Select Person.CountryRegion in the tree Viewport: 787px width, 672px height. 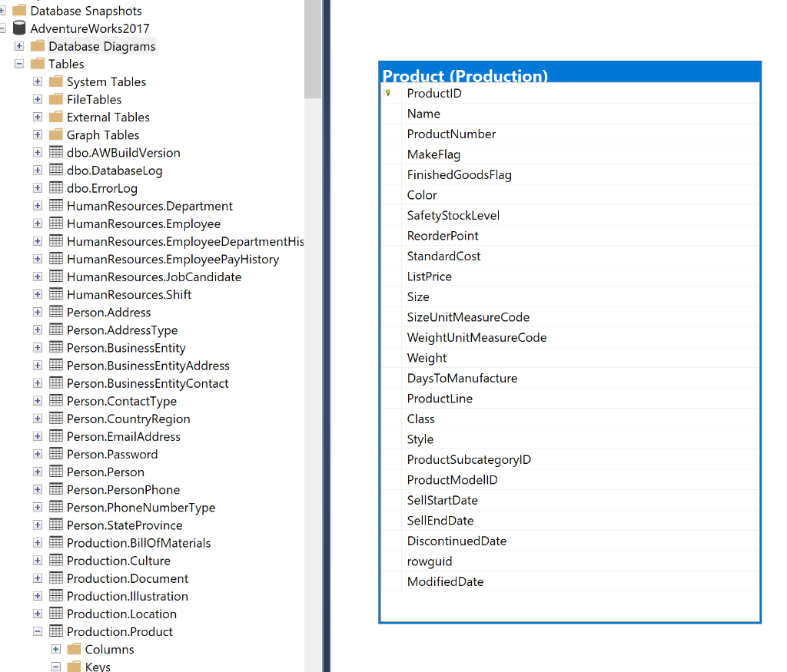pos(128,419)
